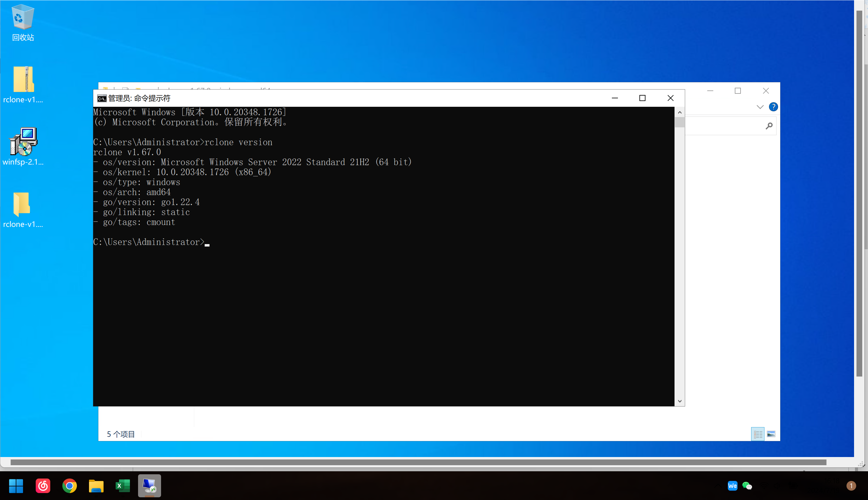Click the Explorer help question mark icon
Screen dimensions: 868x500
(773, 107)
